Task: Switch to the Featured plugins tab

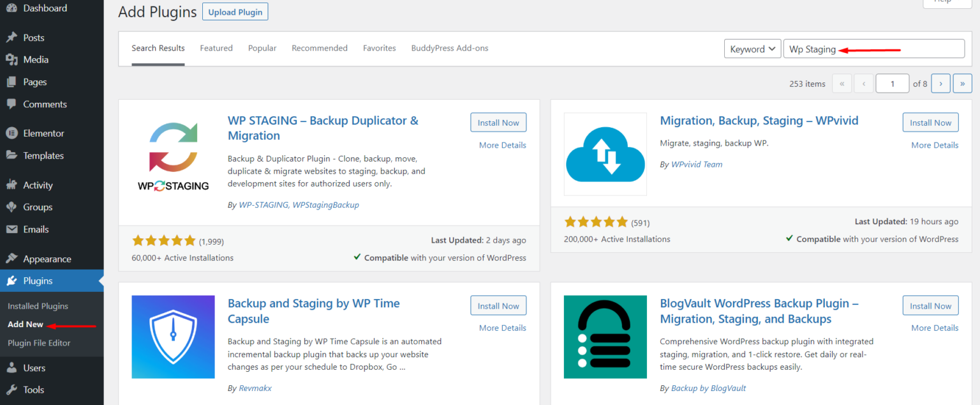Action: pyautogui.click(x=216, y=48)
